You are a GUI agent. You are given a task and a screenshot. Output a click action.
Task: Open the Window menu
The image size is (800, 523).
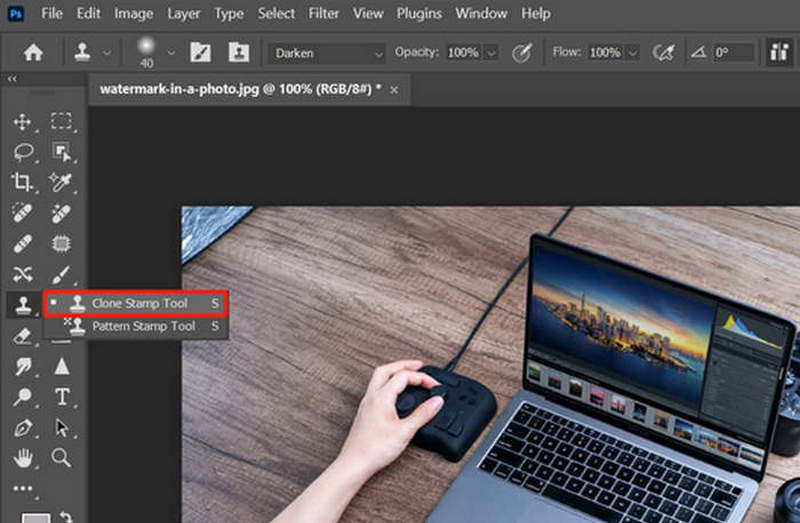(481, 13)
